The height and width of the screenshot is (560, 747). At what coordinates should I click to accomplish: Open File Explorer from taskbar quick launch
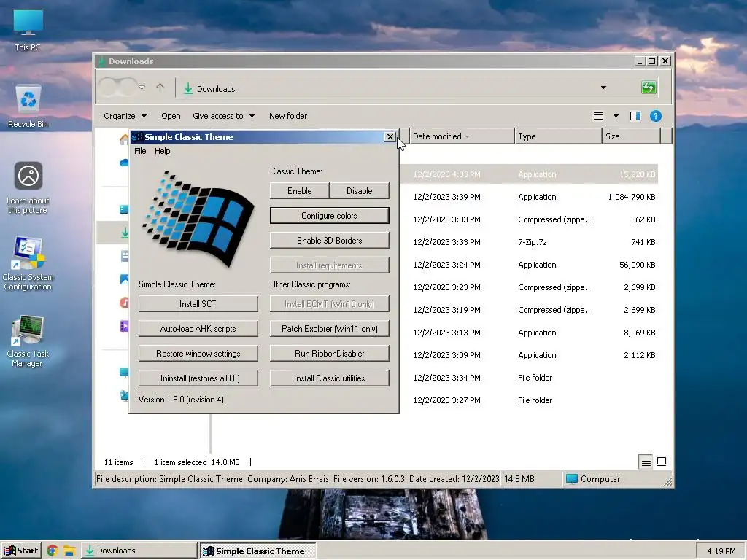(69, 551)
